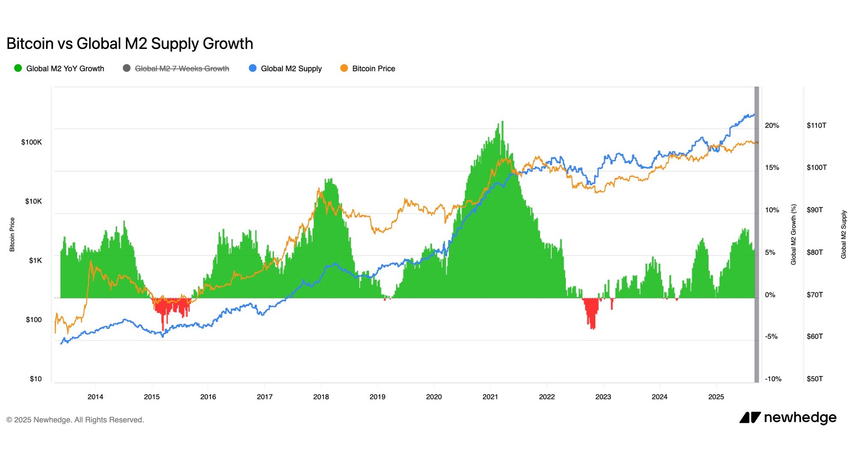This screenshot has height=455, width=868.
Task: Click the $100K tick on the Bitcoin Price axis
Action: pyautogui.click(x=31, y=142)
